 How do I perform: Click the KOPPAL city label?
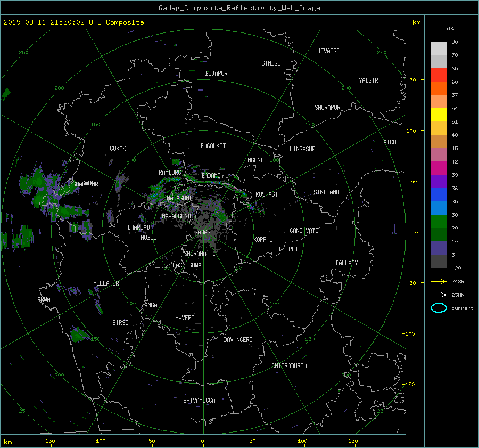coord(263,240)
